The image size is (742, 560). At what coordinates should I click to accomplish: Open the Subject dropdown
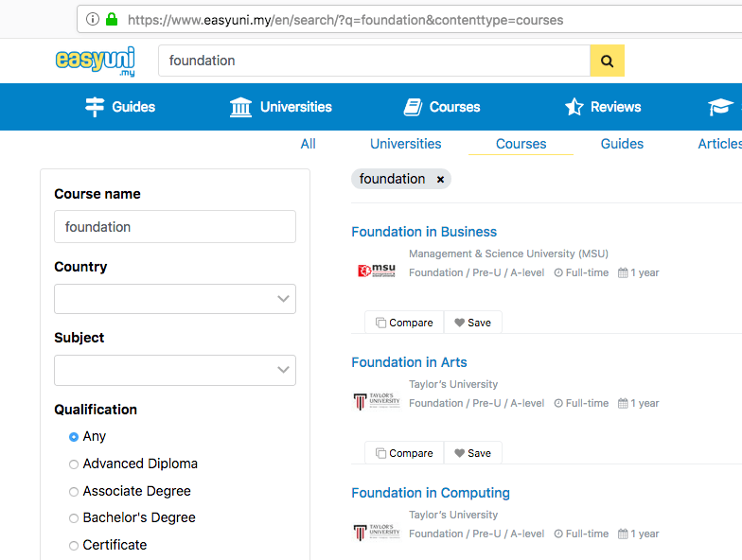coord(175,370)
